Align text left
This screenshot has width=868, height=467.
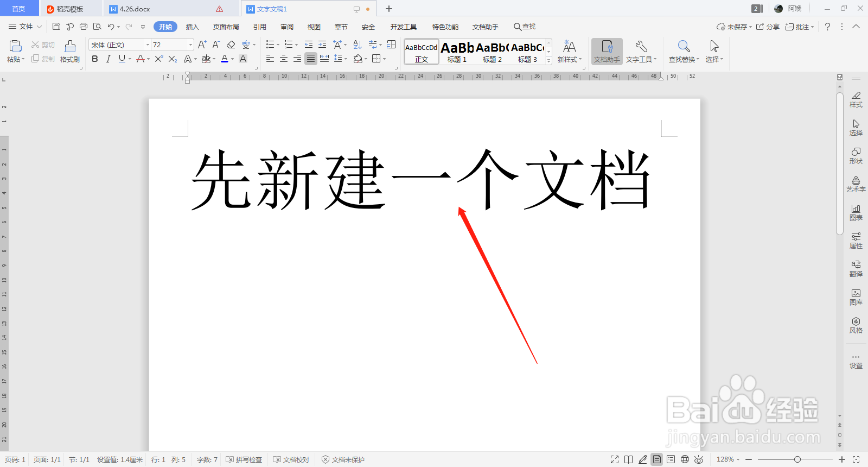pyautogui.click(x=270, y=59)
